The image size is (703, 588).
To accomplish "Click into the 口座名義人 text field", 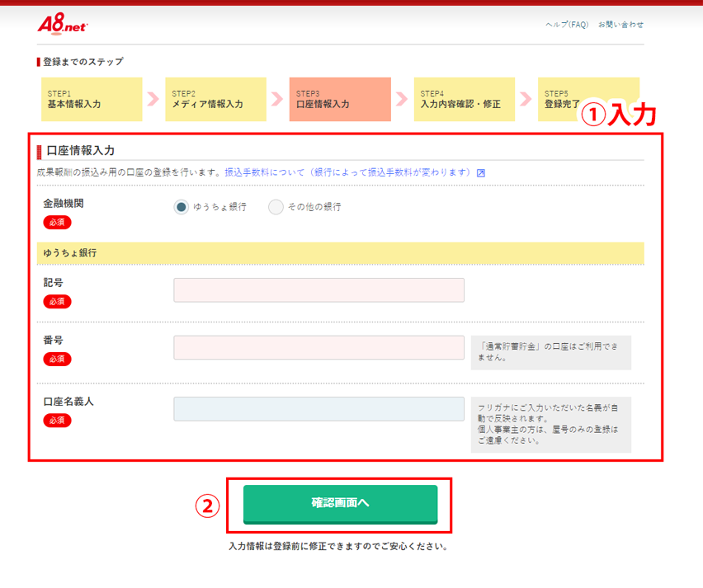I will tap(318, 409).
